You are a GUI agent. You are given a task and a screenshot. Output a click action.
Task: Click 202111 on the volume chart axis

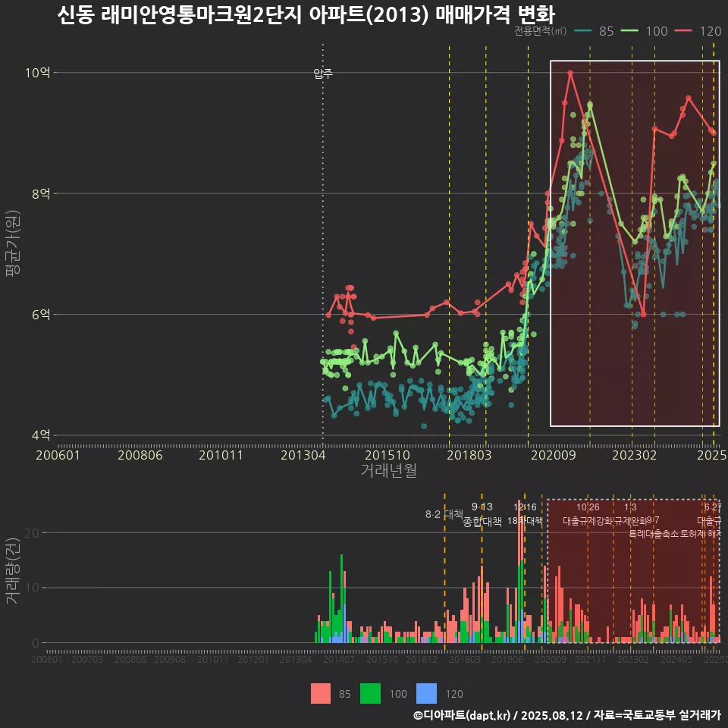click(x=591, y=659)
